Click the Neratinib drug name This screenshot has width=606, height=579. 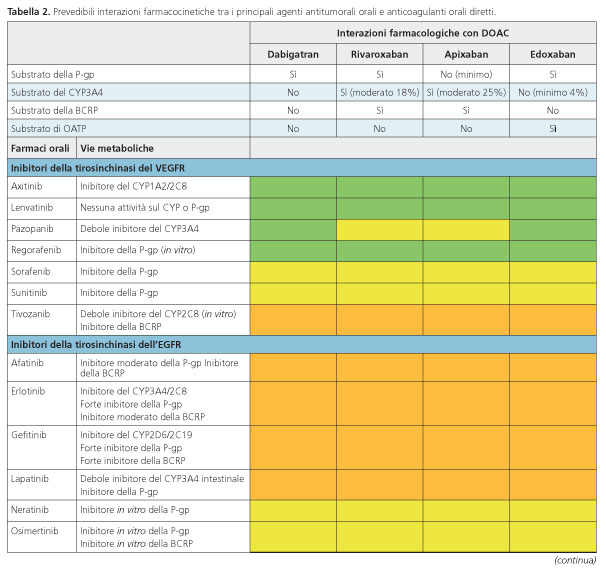30,510
